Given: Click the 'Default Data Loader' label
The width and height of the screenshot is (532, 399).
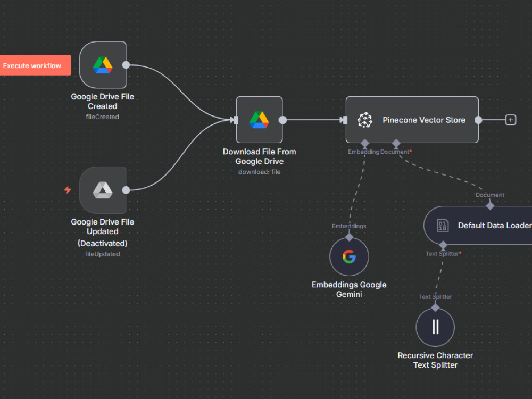Looking at the screenshot, I should pos(495,226).
